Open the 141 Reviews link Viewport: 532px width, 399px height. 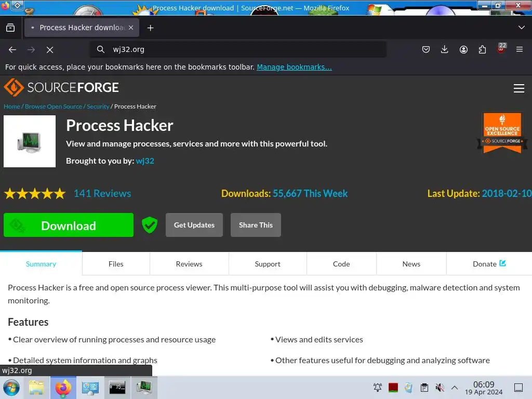(x=102, y=193)
